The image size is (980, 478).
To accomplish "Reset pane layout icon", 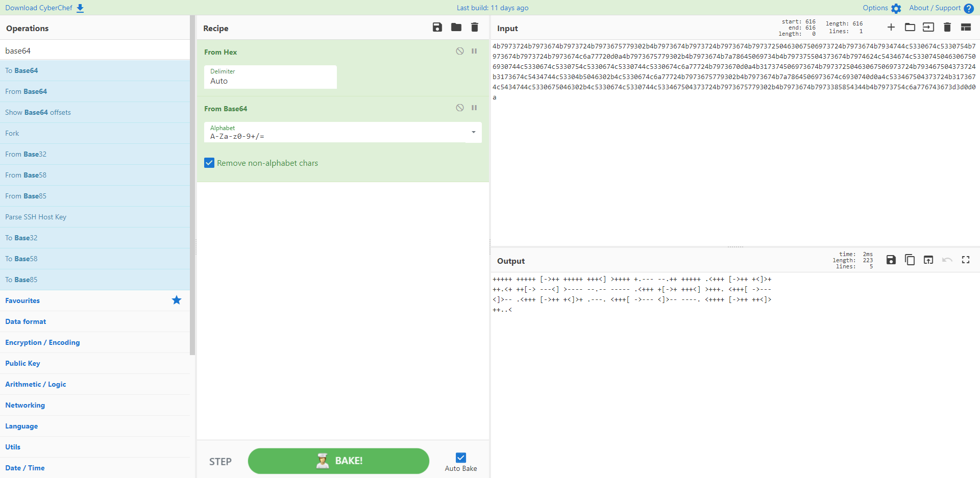I will pyautogui.click(x=966, y=28).
